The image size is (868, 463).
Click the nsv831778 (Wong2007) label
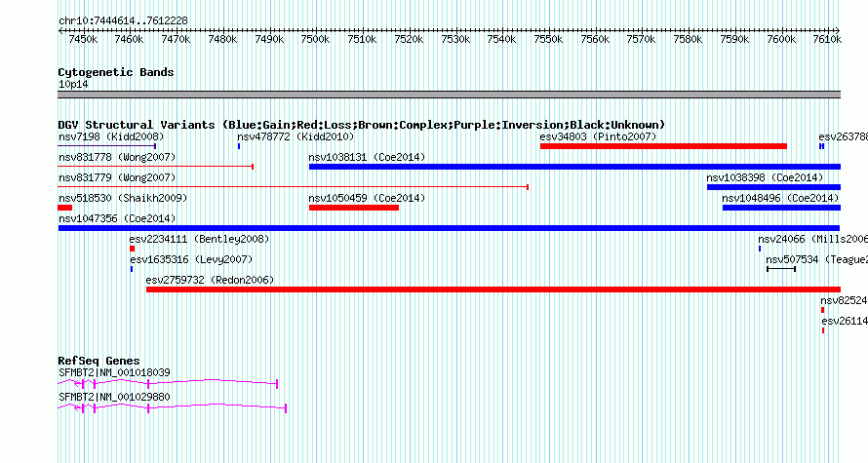click(x=117, y=157)
